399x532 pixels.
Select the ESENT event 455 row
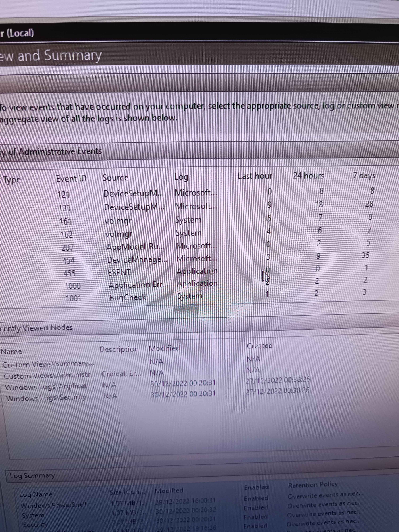click(x=119, y=273)
